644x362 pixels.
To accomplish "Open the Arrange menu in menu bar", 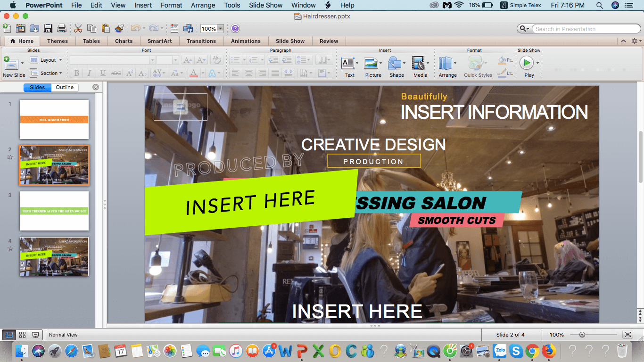I will click(203, 5).
